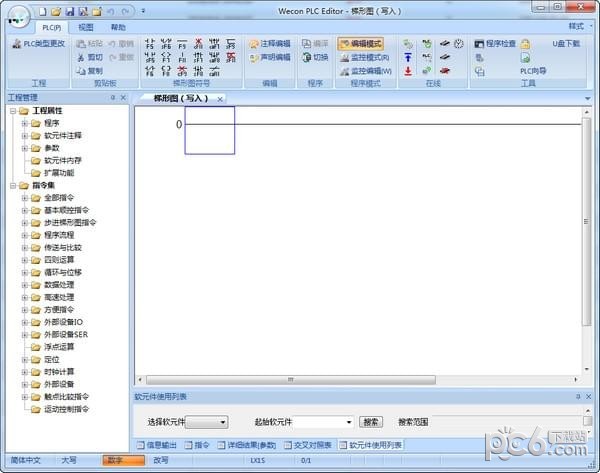Image resolution: width=600 pixels, height=473 pixels.
Task: Toggle 监控模式(R) monitoring mode
Action: 364,58
